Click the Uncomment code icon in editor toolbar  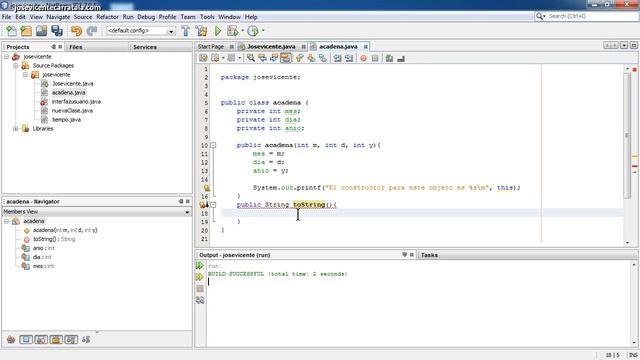point(401,58)
